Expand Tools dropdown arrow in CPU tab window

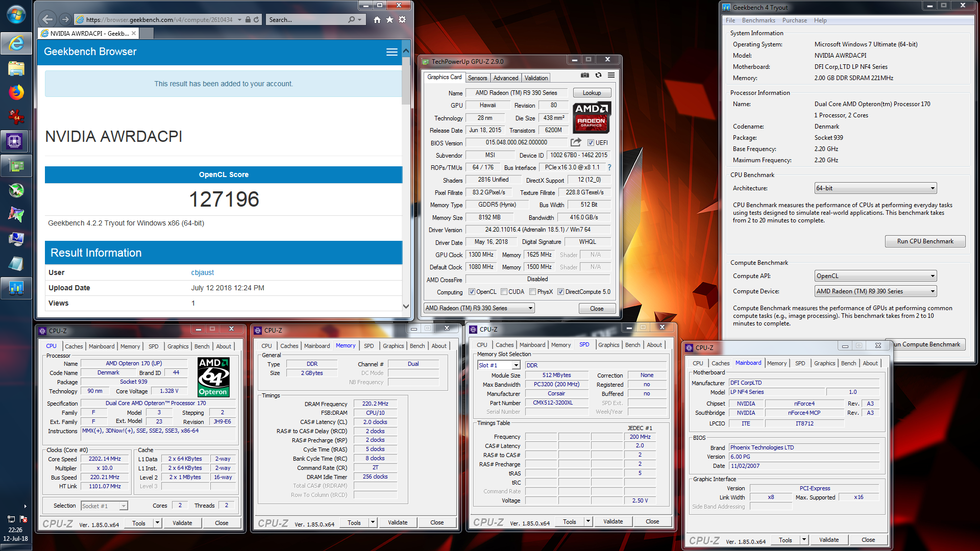click(x=157, y=523)
